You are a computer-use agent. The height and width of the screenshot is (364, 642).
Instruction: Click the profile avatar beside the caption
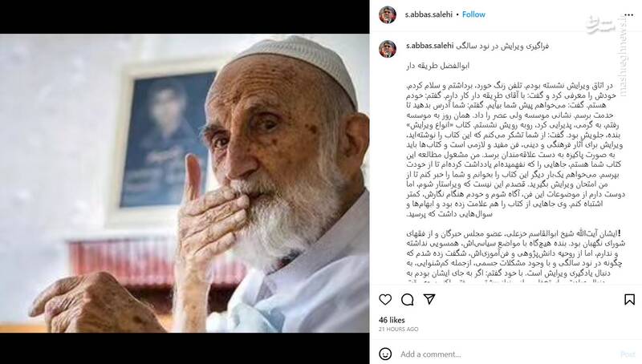388,49
